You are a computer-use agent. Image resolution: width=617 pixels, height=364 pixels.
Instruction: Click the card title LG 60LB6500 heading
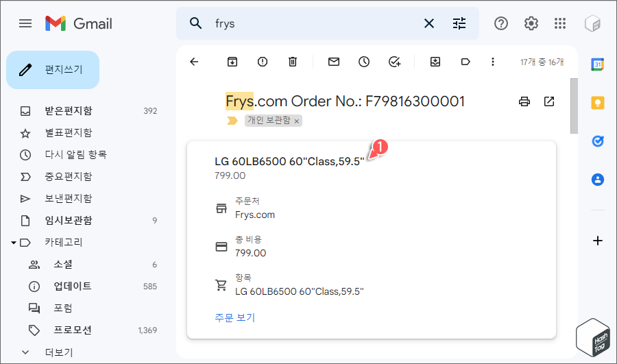coord(289,162)
